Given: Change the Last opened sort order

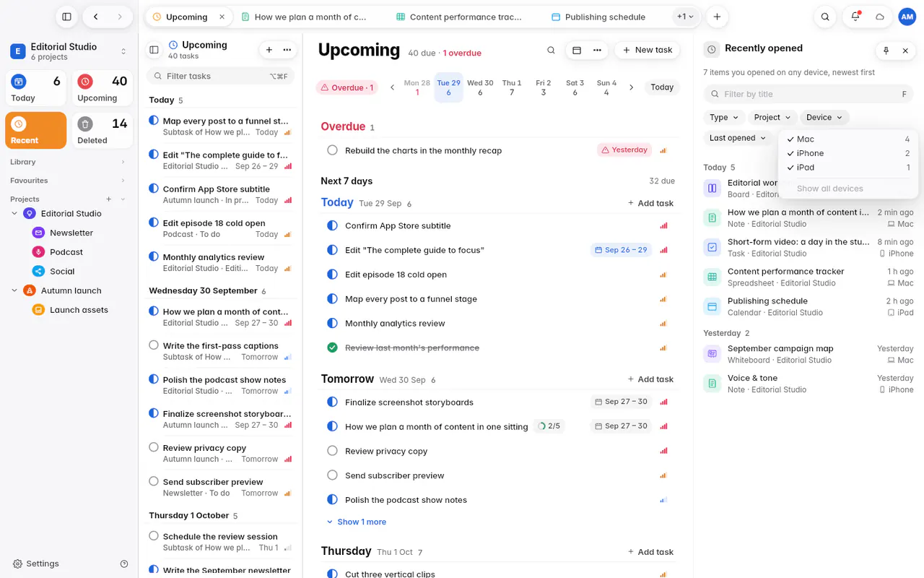Looking at the screenshot, I should [x=738, y=138].
